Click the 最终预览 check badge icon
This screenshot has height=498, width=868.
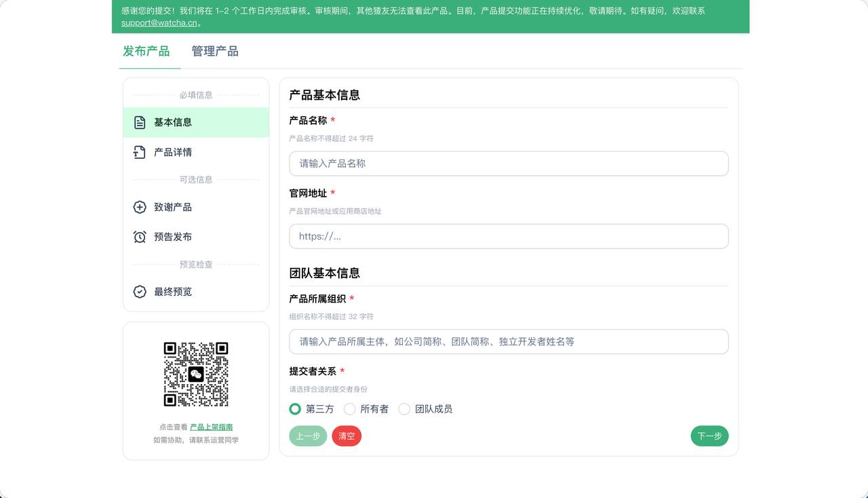140,292
